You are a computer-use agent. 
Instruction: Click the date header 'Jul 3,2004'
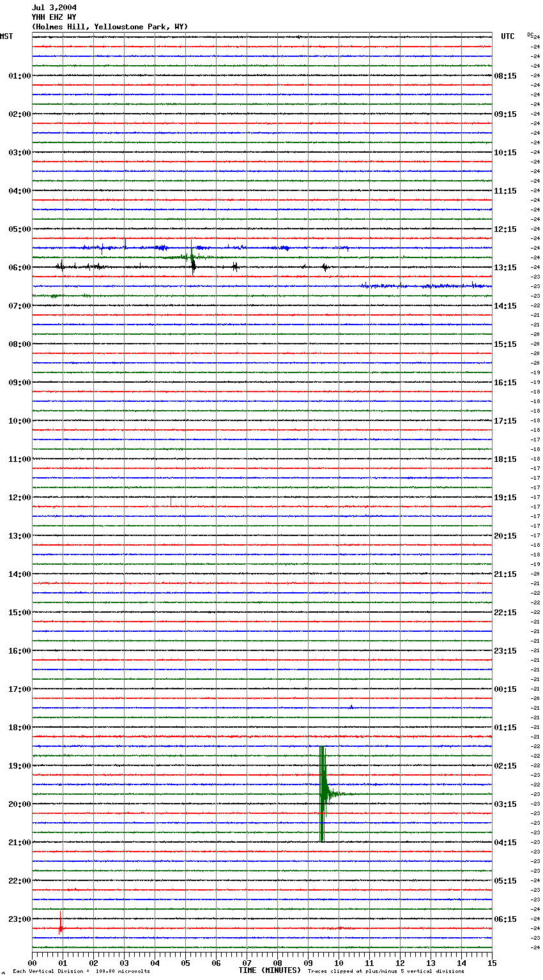click(54, 8)
